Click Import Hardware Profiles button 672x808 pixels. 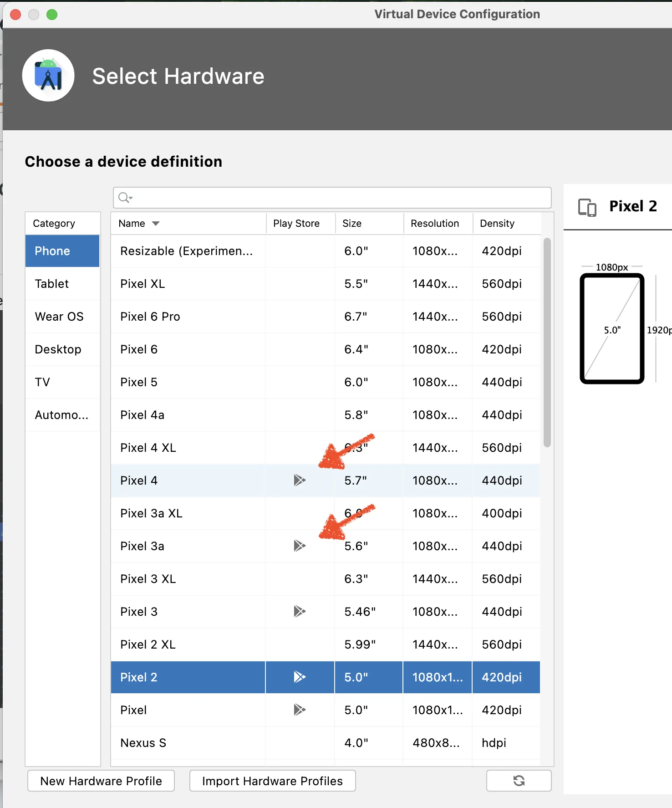tap(272, 781)
